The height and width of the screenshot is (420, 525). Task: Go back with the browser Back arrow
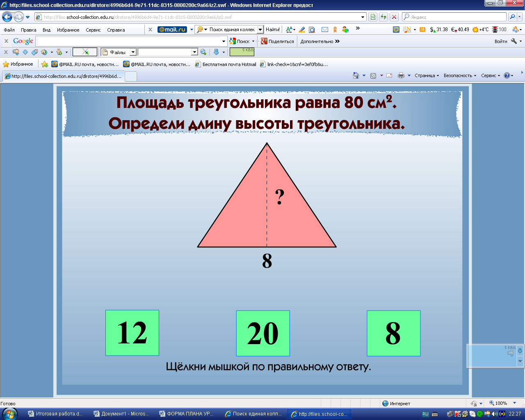[7, 17]
